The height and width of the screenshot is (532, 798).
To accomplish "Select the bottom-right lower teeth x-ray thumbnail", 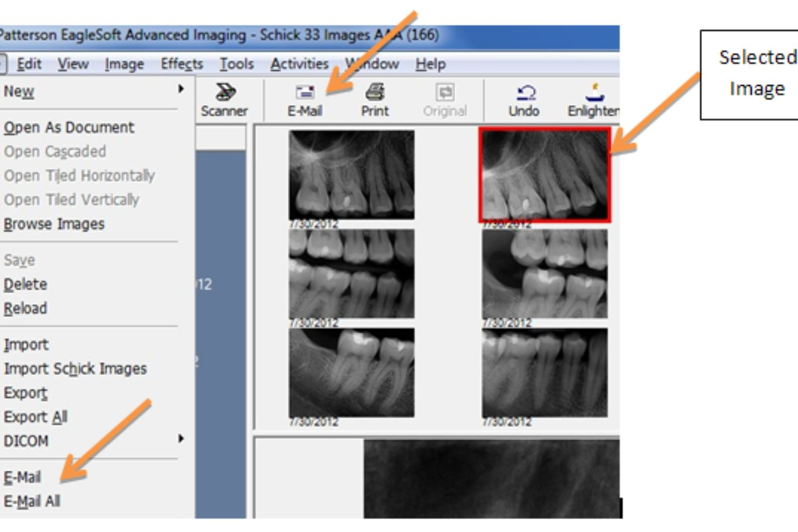I will [x=545, y=372].
